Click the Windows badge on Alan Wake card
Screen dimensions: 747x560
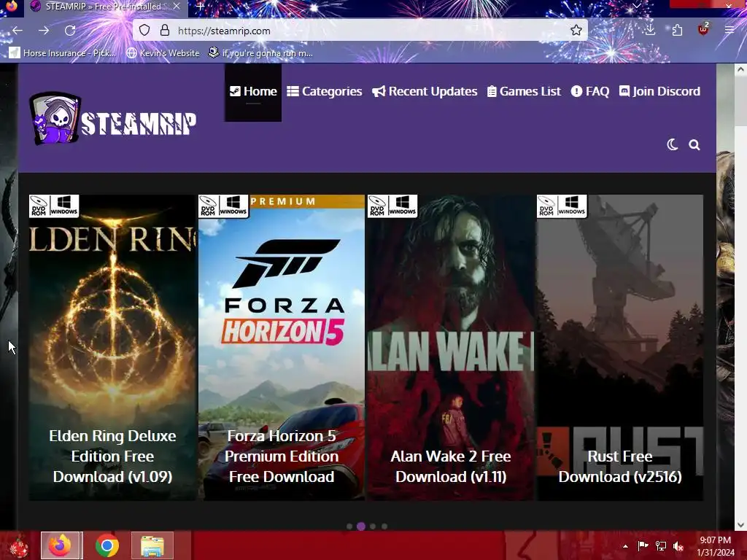(403, 206)
